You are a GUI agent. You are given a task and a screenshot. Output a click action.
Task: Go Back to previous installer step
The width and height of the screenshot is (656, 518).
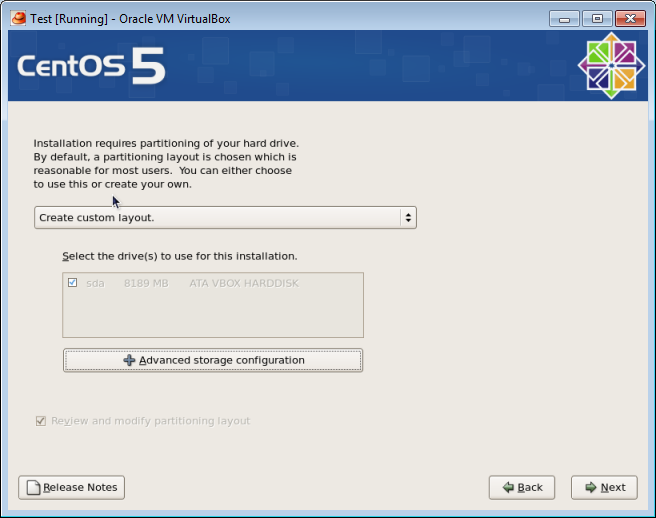pos(522,487)
